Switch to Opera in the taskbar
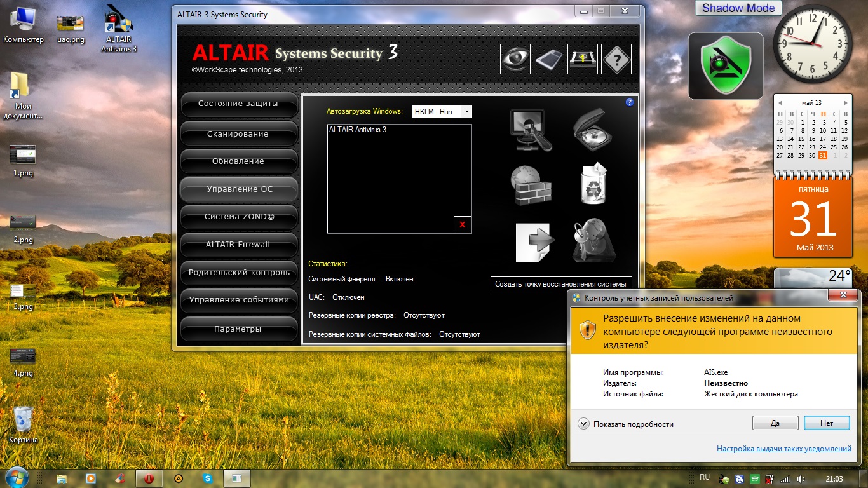868x488 pixels. pos(149,478)
